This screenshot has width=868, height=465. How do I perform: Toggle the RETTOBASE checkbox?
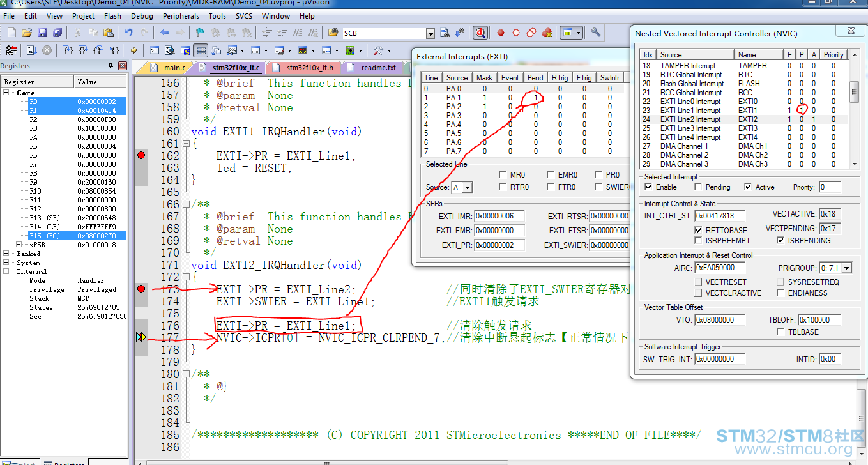point(698,230)
